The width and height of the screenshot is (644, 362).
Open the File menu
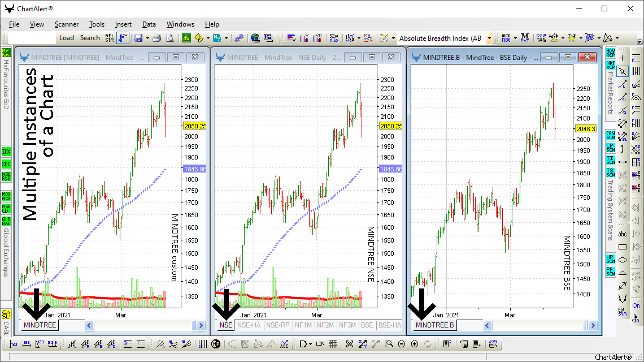coord(14,24)
